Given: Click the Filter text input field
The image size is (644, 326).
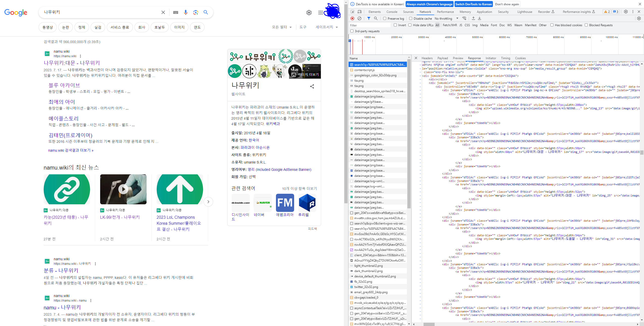Looking at the screenshot, I should click(370, 25).
